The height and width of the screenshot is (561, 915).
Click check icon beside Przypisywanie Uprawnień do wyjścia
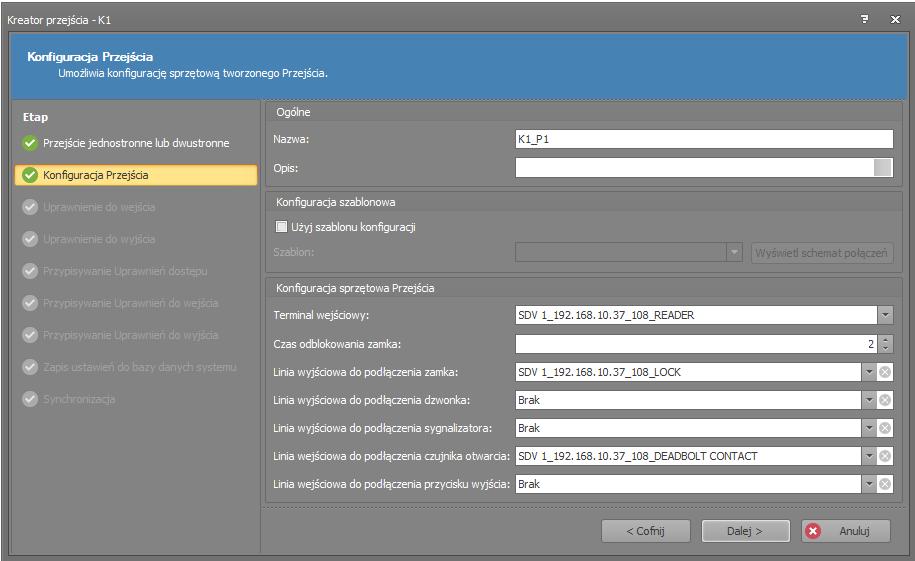click(30, 335)
